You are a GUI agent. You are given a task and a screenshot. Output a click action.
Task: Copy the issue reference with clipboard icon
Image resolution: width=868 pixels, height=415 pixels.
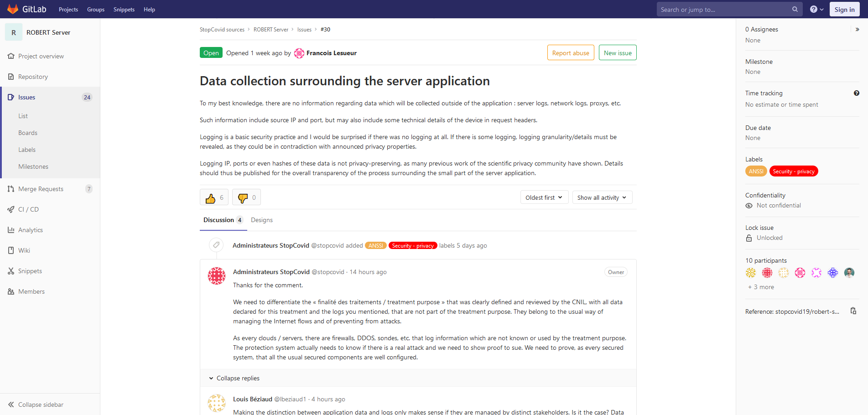pyautogui.click(x=853, y=311)
